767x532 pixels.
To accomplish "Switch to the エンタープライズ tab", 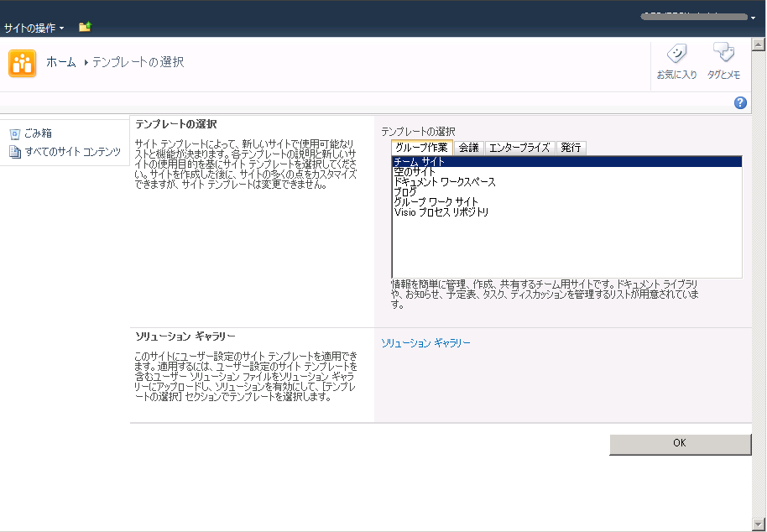I will pyautogui.click(x=519, y=148).
